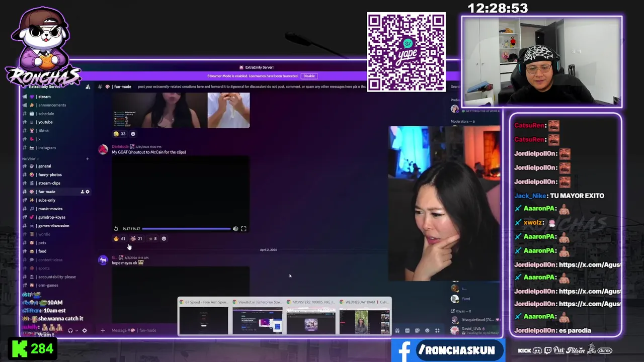Open ViewBot.ai Chrome window preview
Image resolution: width=644 pixels, height=362 pixels.
pyautogui.click(x=257, y=316)
